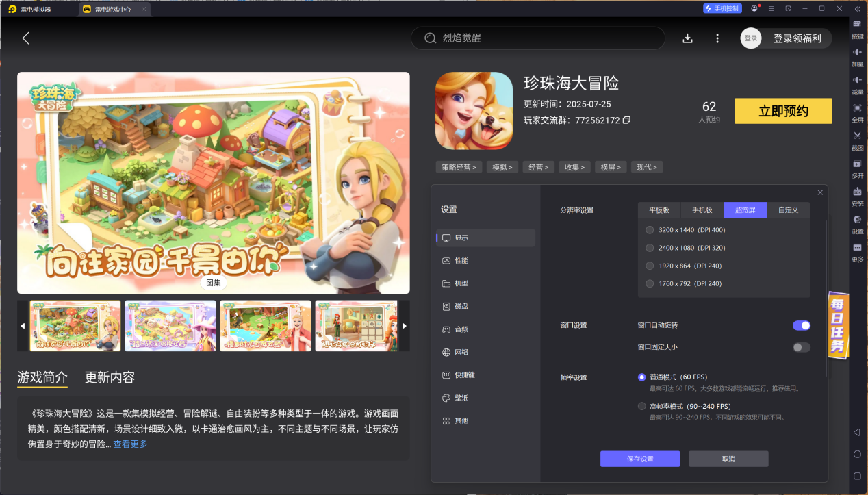This screenshot has width=868, height=495.
Task: Expand the three-dot menu next to download icon
Action: [717, 38]
